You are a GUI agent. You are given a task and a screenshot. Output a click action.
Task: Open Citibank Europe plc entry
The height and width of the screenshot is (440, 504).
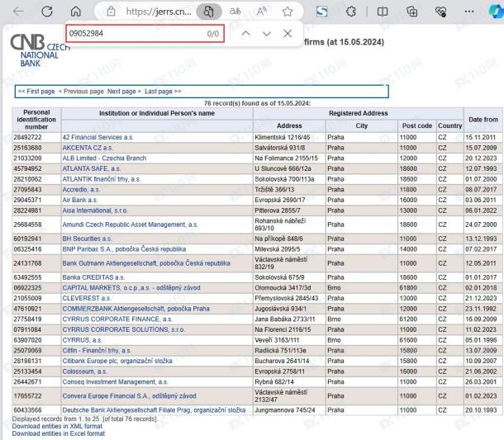[x=117, y=361]
